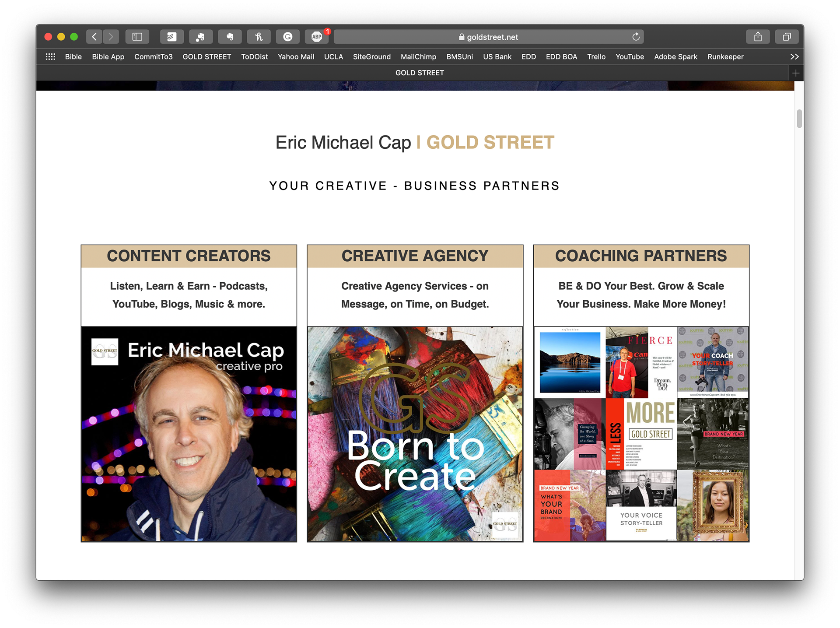Click the CREATIVE AGENCY heading
Image resolution: width=840 pixels, height=628 pixels.
[415, 256]
